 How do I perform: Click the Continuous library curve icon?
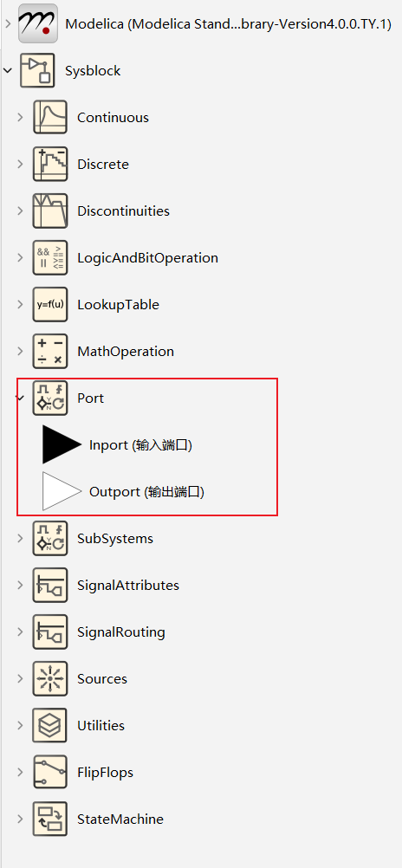tap(50, 117)
